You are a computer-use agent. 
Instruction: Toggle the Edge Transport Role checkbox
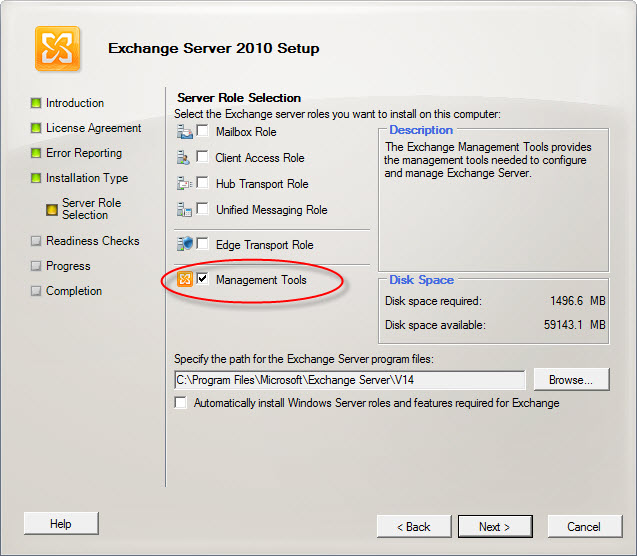click(202, 243)
